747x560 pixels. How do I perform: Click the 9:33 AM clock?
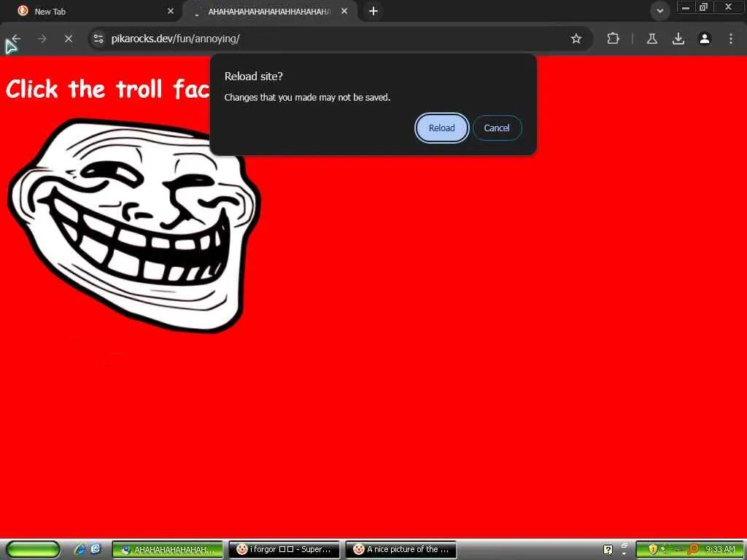720,549
